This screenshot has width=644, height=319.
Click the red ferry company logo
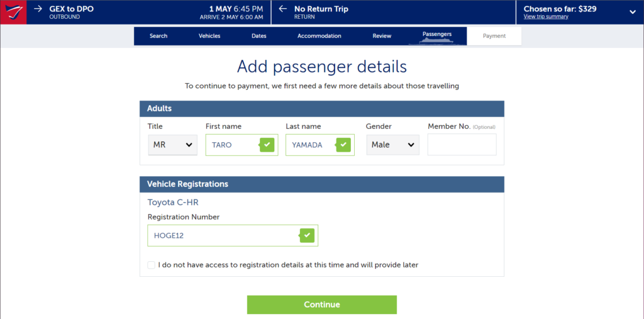[x=14, y=13]
